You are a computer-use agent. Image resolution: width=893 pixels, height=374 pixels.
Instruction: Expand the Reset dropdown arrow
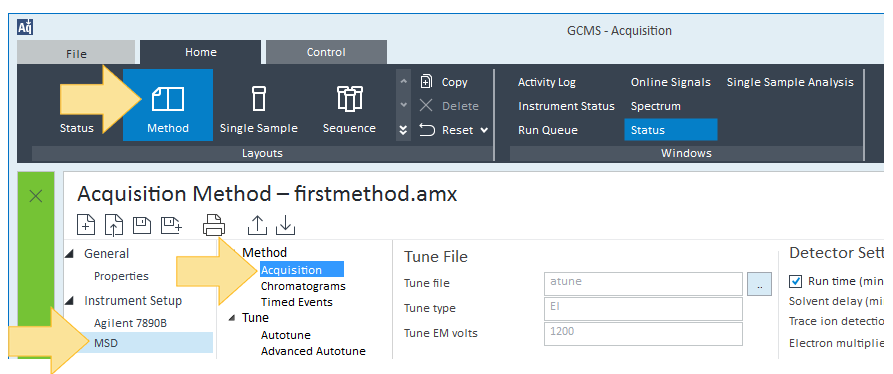tap(484, 130)
